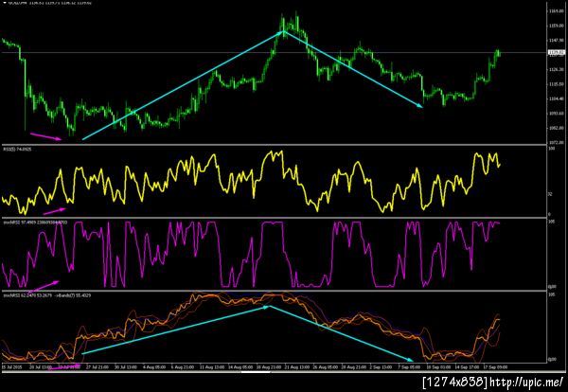Screen dimensions: 568x392
Task: Click the symbol dropdown triangle above the price chart
Action: pyautogui.click(x=5, y=3)
